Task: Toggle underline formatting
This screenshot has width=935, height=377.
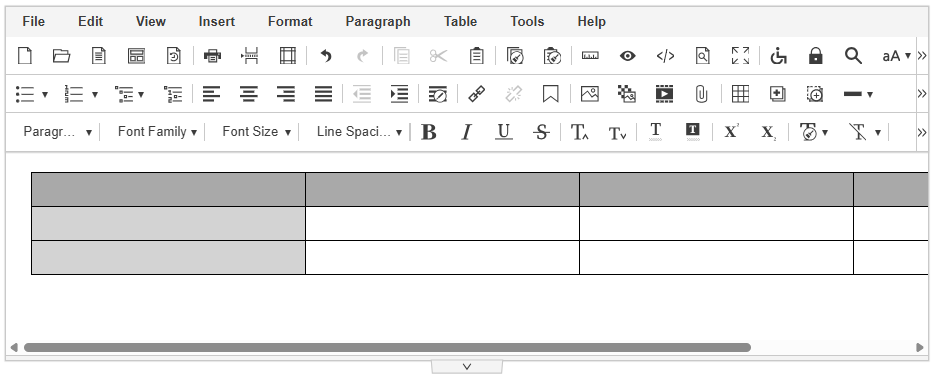Action: (x=504, y=132)
